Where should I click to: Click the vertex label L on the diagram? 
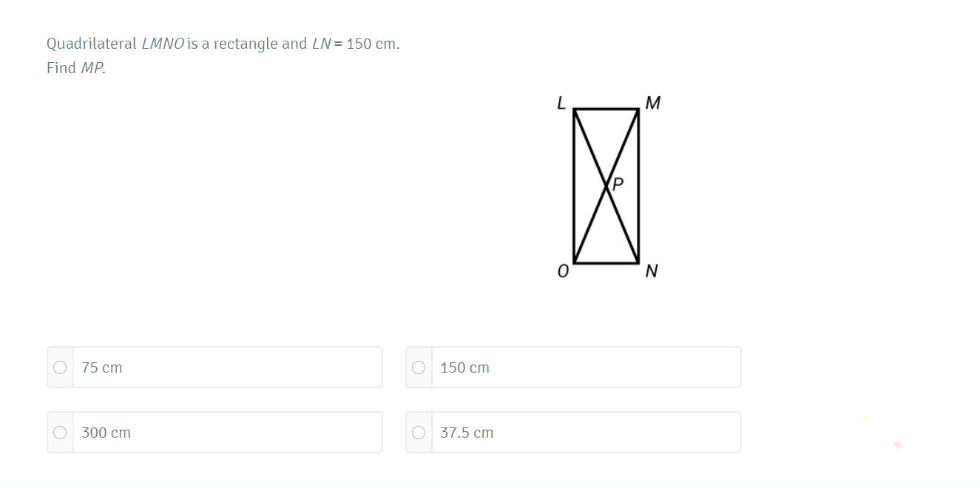tap(561, 103)
